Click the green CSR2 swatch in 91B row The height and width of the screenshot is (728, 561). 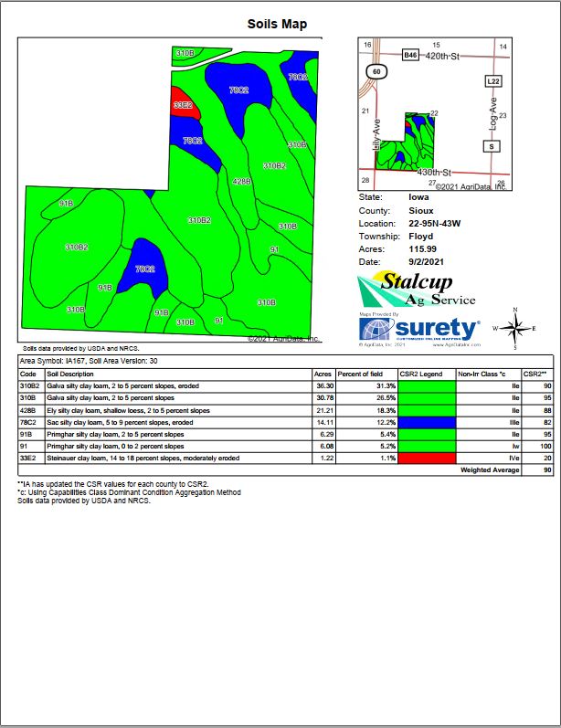pos(428,435)
